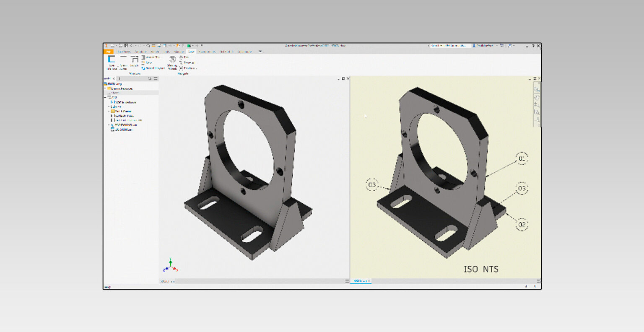
Task: Select the base view creation tool in the ribbon
Action: pos(111,60)
